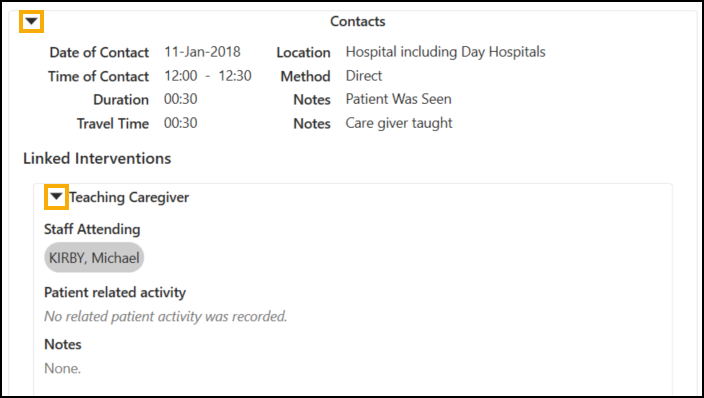The height and width of the screenshot is (398, 704).
Task: Click the No related patient activity message
Action: 165,316
